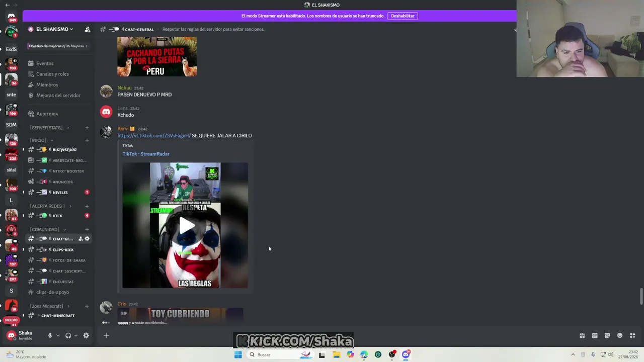Open EL SHAKISMO server dropdown menu

54,29
